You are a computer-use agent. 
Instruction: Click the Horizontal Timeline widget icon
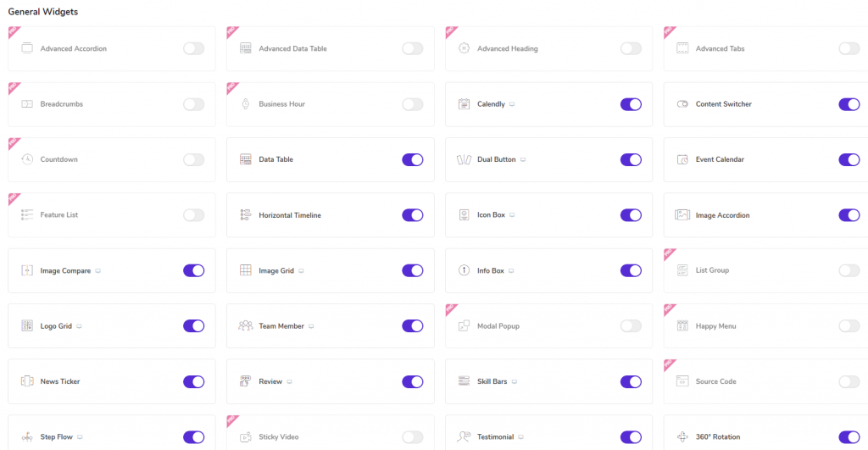pos(246,215)
